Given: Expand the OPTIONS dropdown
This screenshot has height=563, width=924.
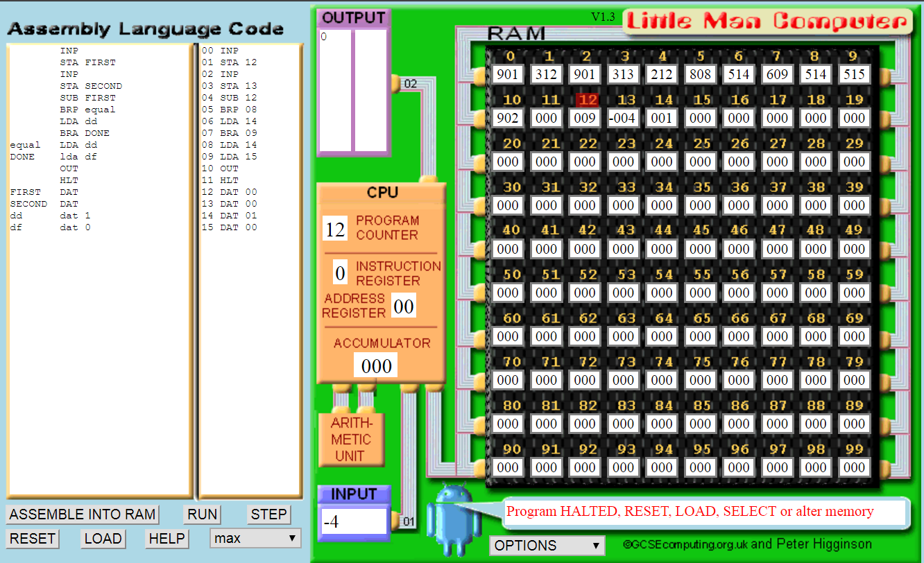Looking at the screenshot, I should coord(547,546).
